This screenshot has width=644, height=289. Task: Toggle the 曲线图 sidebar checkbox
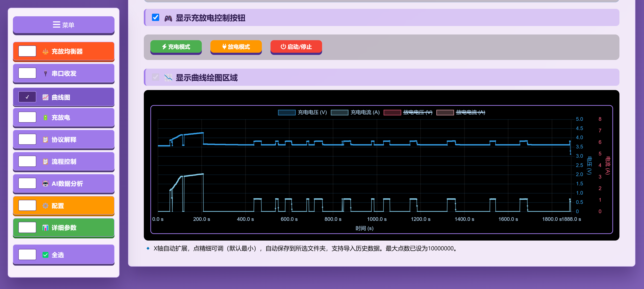click(x=27, y=97)
